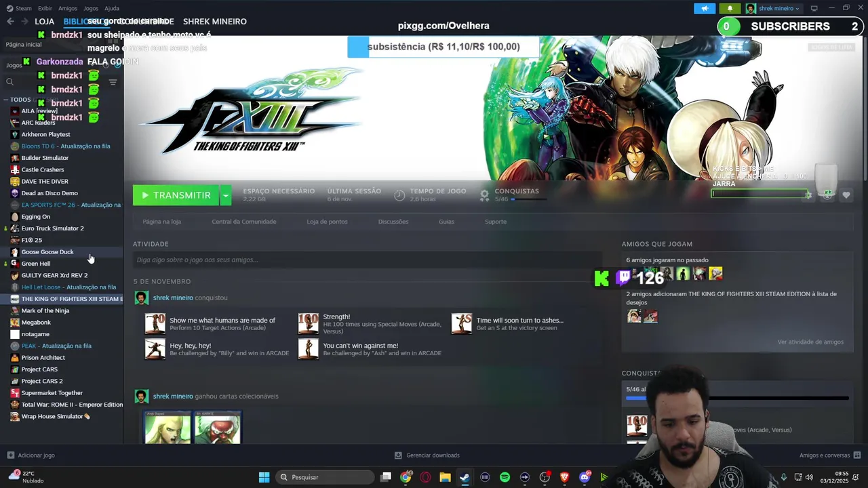
Task: Open the notifications bell
Action: [x=730, y=8]
